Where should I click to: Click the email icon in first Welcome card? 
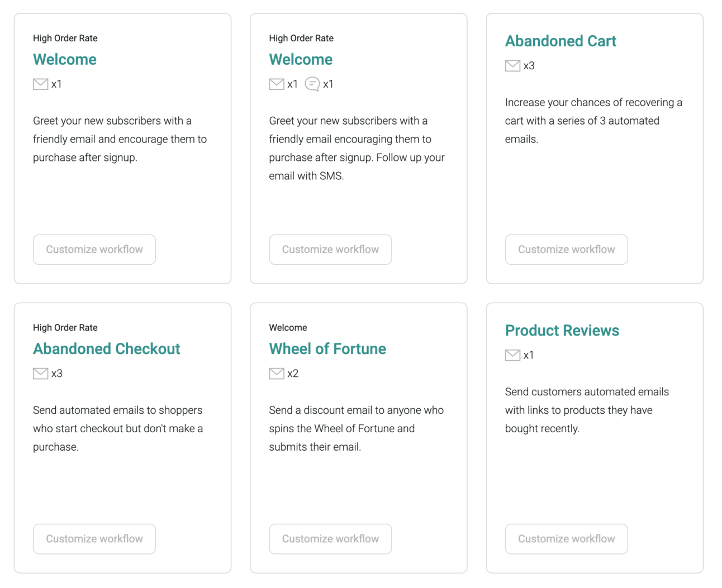pos(40,84)
